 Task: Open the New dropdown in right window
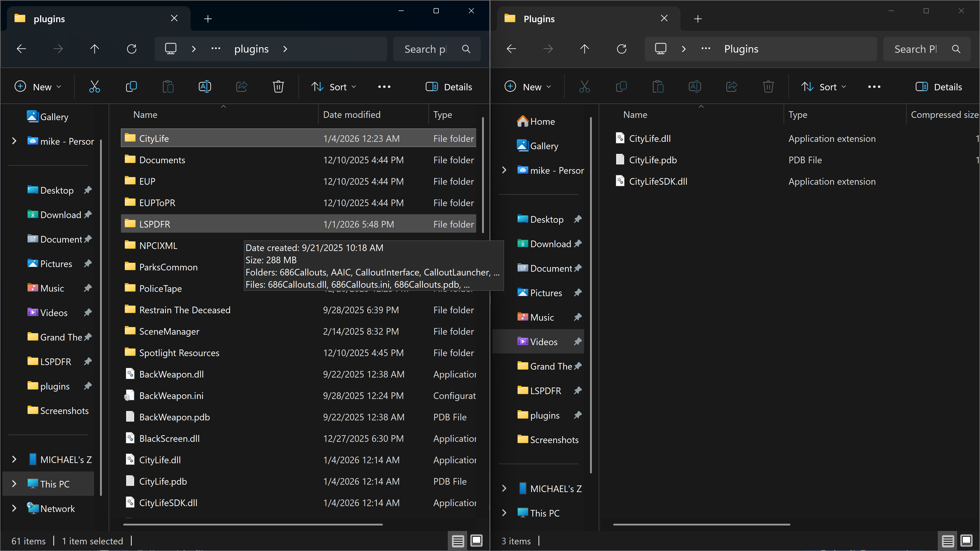tap(528, 87)
